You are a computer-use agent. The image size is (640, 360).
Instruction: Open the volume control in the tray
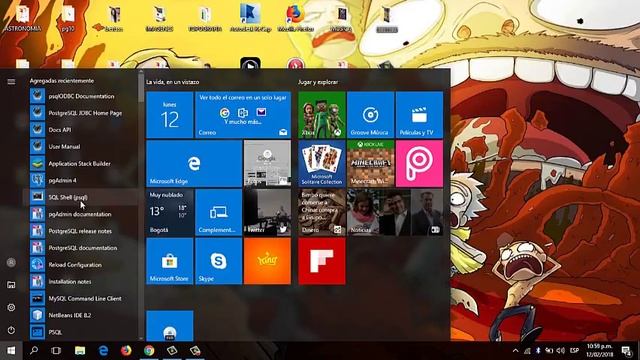coord(561,351)
